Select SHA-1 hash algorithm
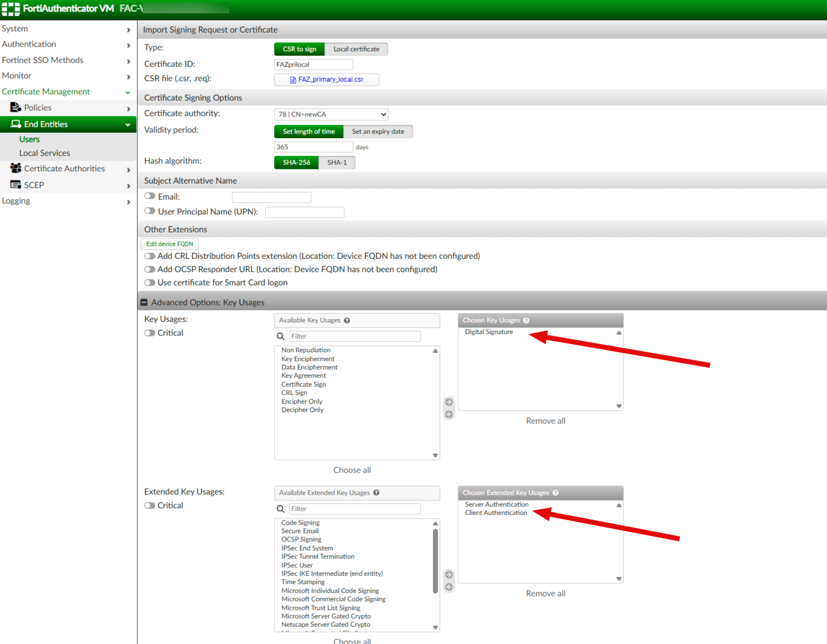 pos(337,163)
